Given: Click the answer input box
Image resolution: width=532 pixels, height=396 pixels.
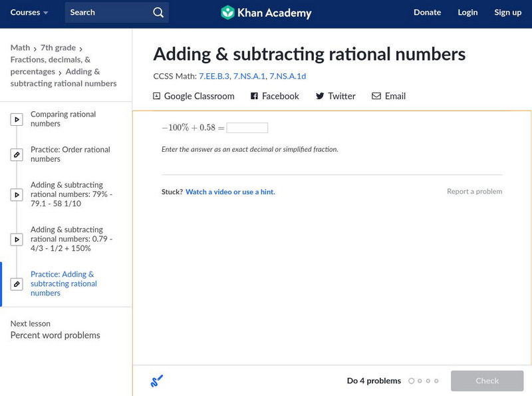Looking at the screenshot, I should point(247,128).
